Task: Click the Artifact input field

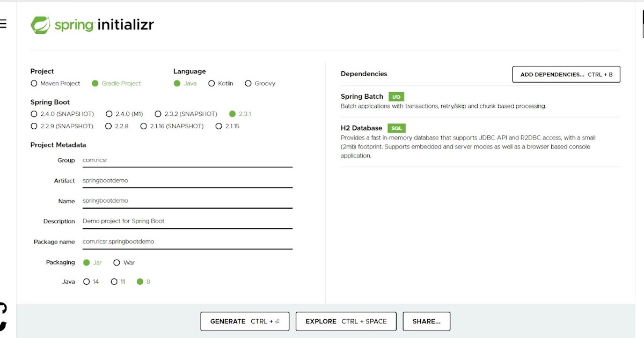Action: [x=161, y=181]
